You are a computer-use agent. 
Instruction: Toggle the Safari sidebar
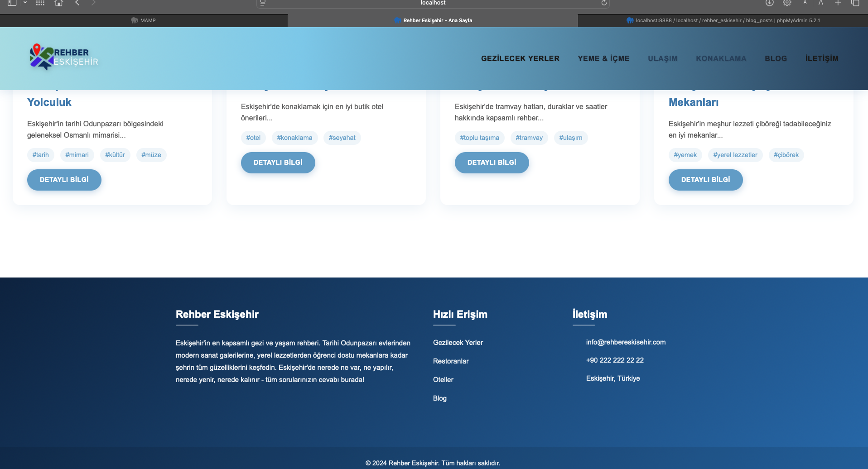click(12, 3)
